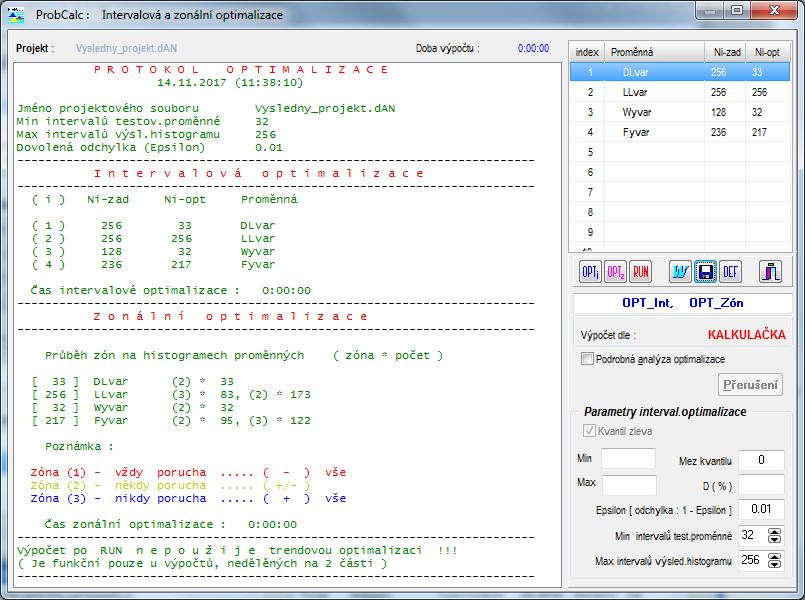Increase Min intervalů test.proměnné with up arrow
The width and height of the screenshot is (805, 600).
pyautogui.click(x=774, y=532)
